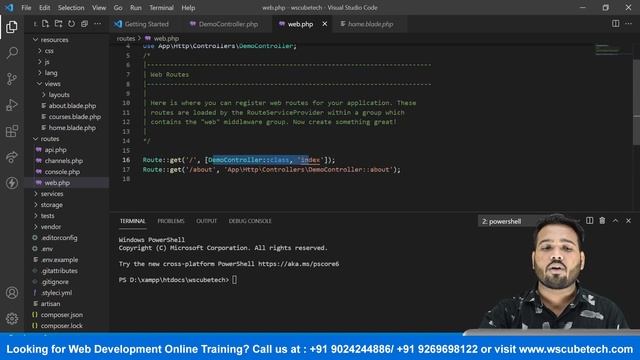Open explorer more actions ellipsis
Image resolution: width=640 pixels, height=360 pixels.
point(98,24)
